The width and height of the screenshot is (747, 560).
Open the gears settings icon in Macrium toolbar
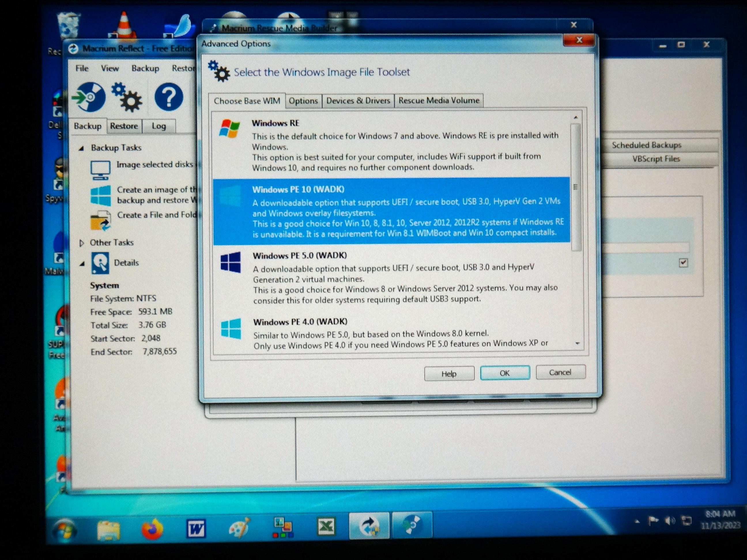(127, 97)
